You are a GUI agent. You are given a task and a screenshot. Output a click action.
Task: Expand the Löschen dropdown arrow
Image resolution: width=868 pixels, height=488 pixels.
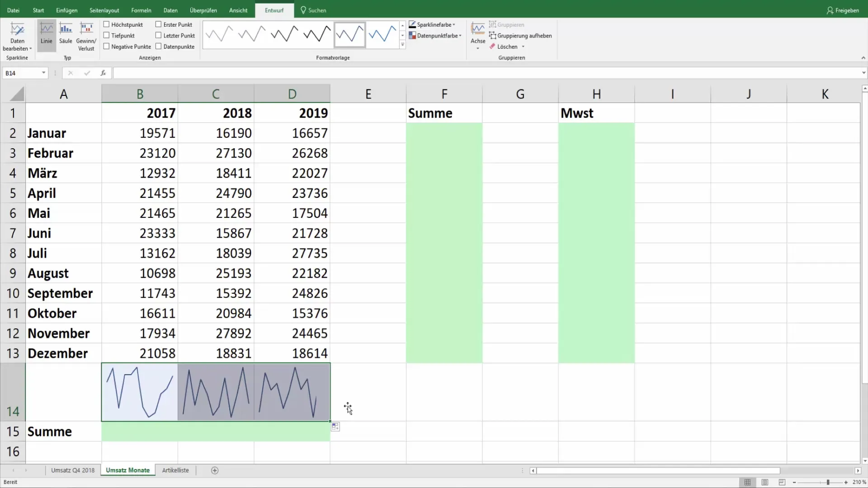coord(523,47)
